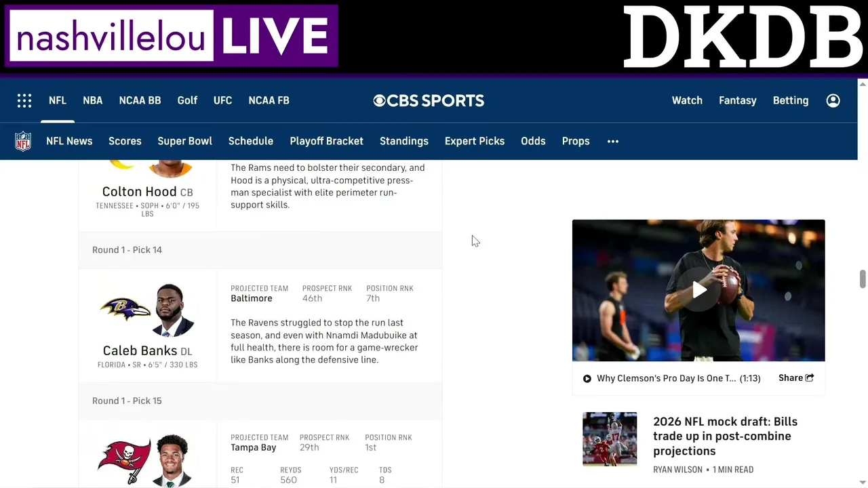Open the mock draft article thumbnail image

click(x=610, y=439)
